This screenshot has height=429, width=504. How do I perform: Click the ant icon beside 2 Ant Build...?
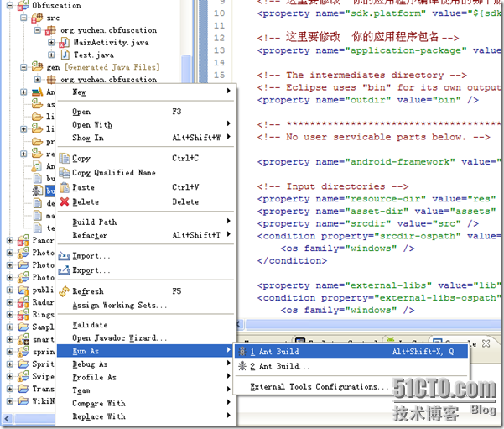click(242, 366)
